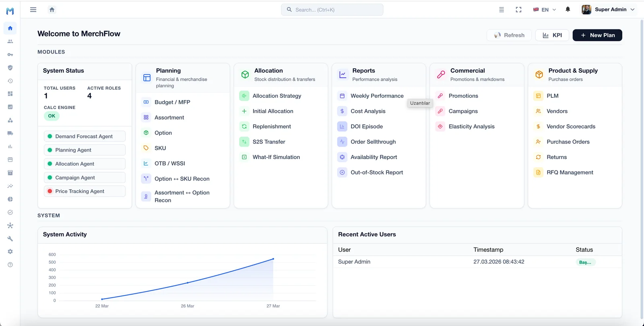Image resolution: width=644 pixels, height=326 pixels.
Task: Open the gear settings sidebar icon
Action: pos(10,252)
